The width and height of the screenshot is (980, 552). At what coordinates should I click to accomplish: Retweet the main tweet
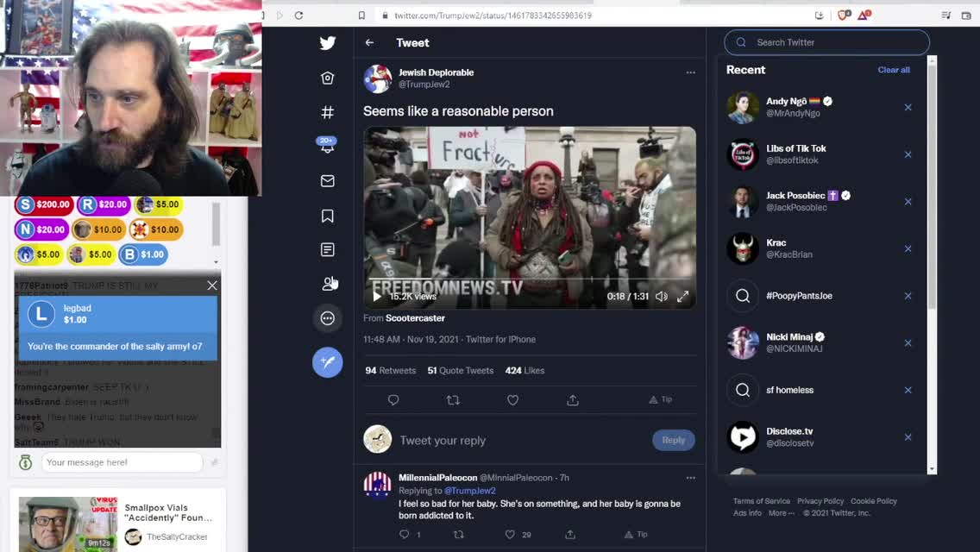click(453, 400)
